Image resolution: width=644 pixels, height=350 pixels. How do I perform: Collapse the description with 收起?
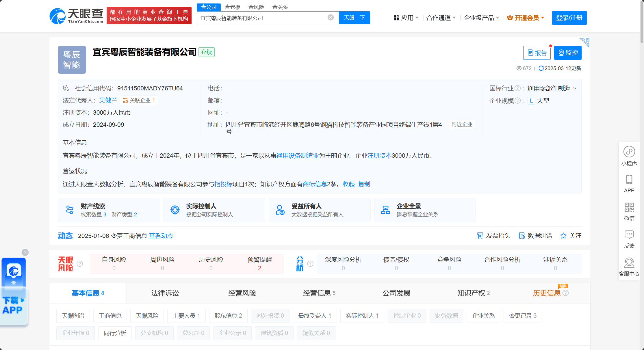[348, 184]
